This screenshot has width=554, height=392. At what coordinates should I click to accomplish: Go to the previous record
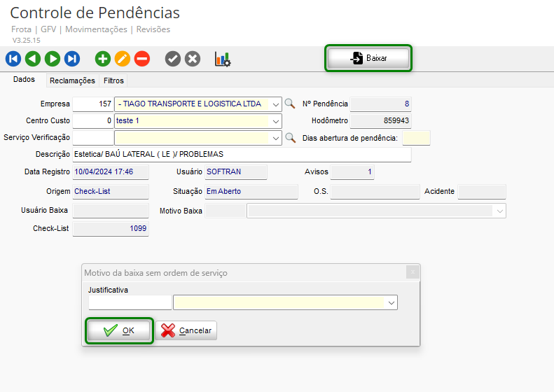pos(32,59)
